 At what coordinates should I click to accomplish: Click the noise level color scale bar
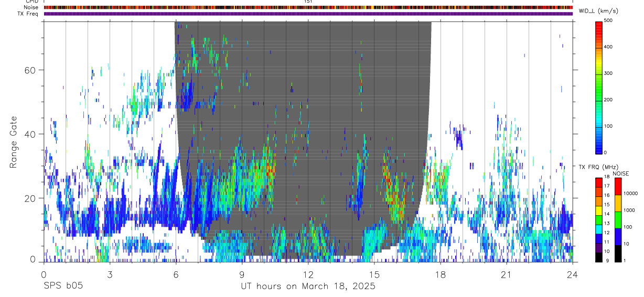[618, 220]
